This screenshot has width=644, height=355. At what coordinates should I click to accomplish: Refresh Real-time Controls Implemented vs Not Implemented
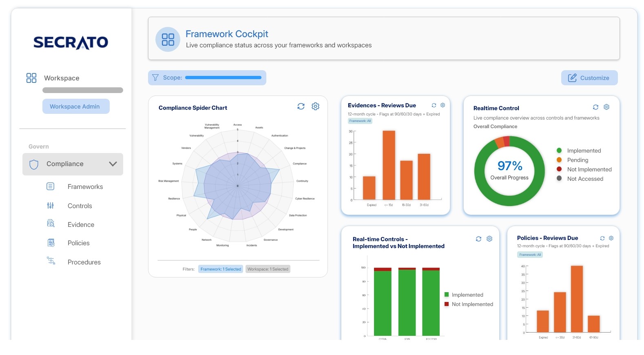click(478, 239)
